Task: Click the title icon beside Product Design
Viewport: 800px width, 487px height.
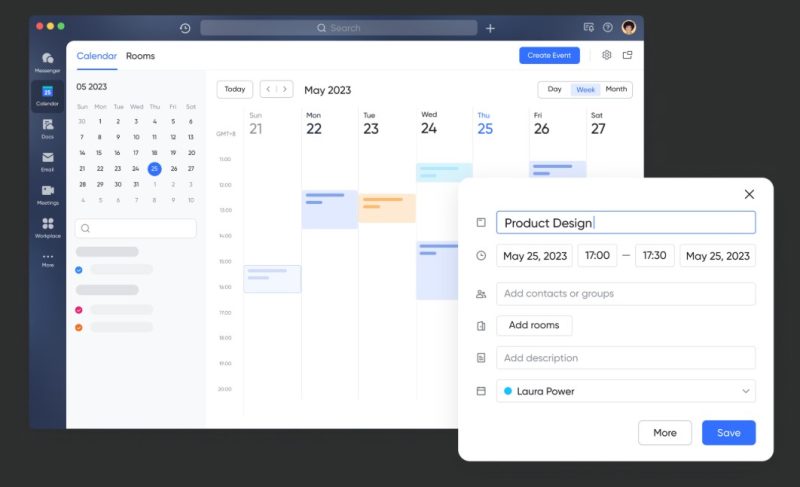Action: tap(481, 222)
